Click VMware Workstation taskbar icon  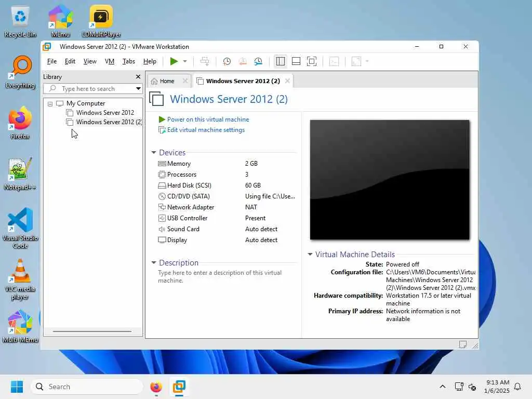179,387
